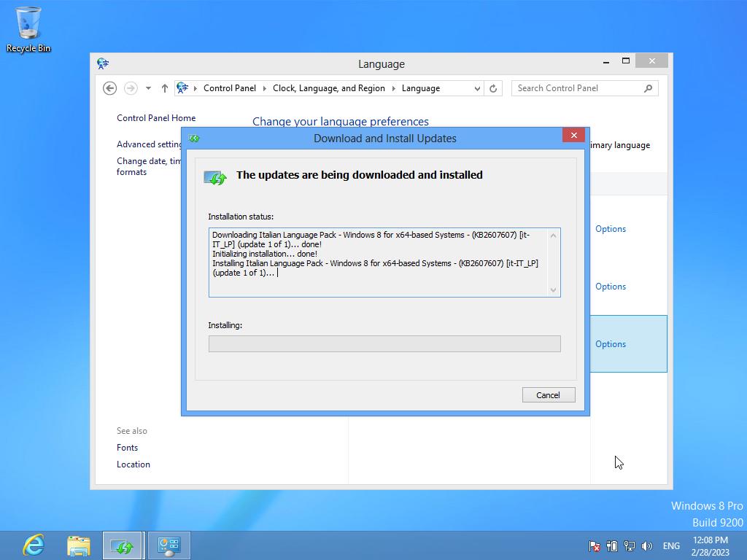Click the Clock, Language, and Region breadcrumb
The width and height of the screenshot is (747, 560).
(329, 88)
